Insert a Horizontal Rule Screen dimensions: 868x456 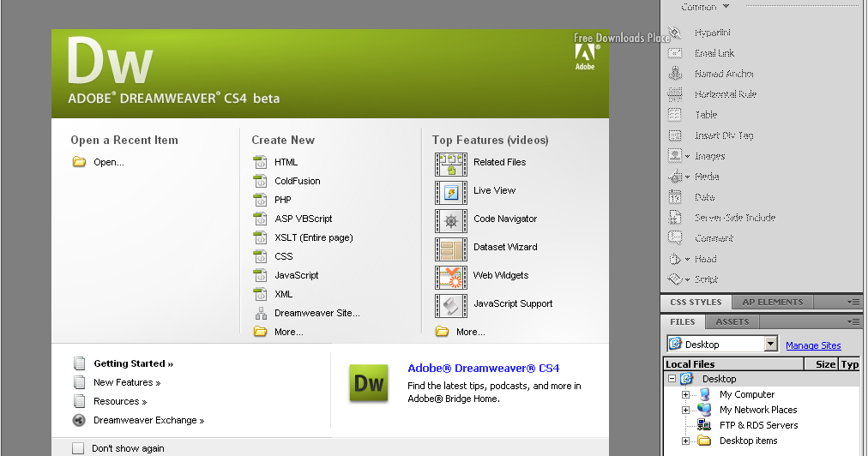[726, 94]
